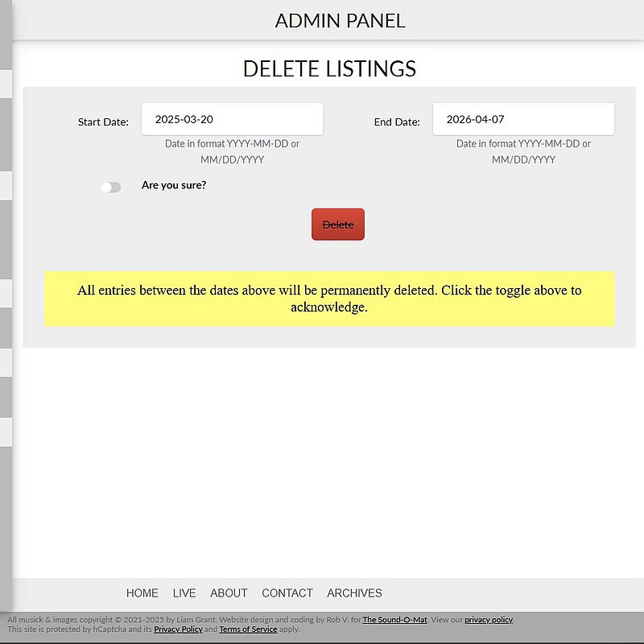Screen dimensions: 644x644
Task: Visit The Sound-O-Mat link
Action: coord(394,619)
